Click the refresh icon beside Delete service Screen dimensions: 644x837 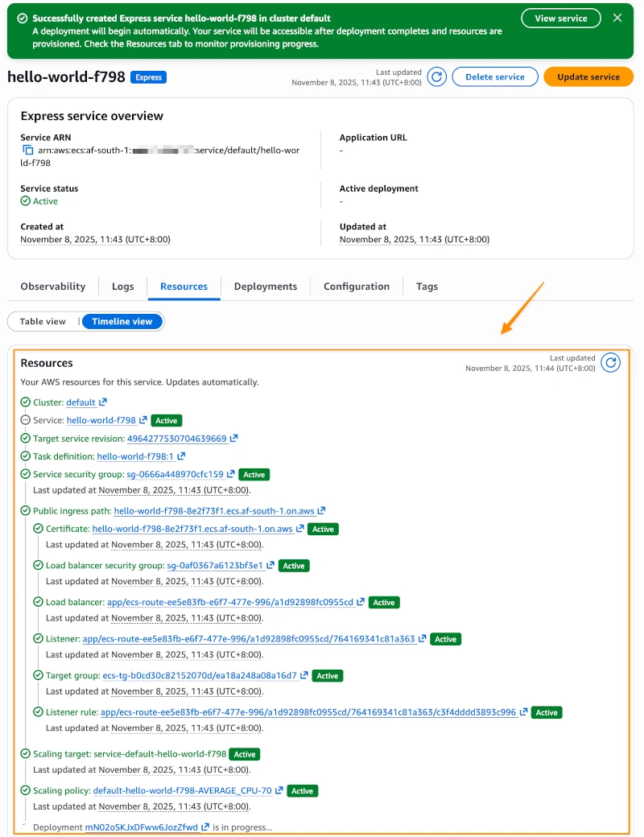pos(436,76)
